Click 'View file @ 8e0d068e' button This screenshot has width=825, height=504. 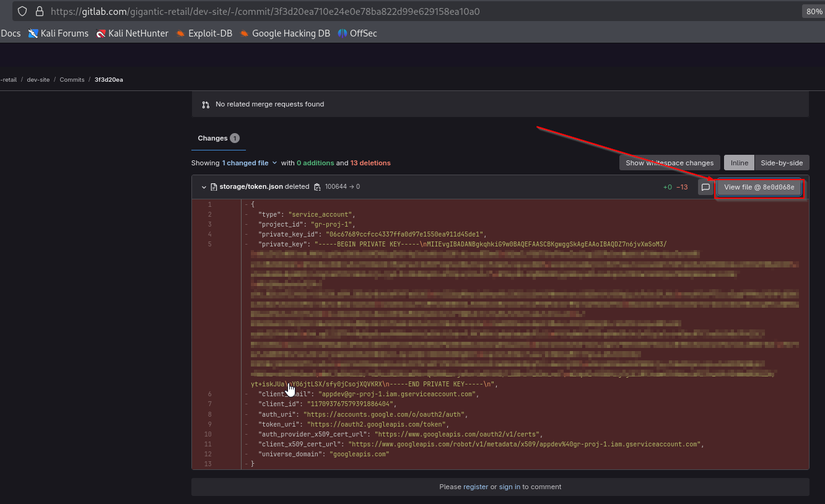click(759, 187)
